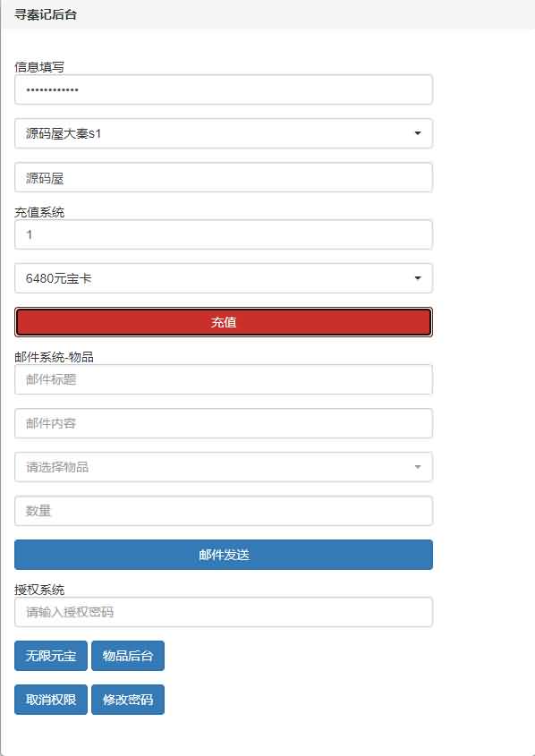This screenshot has width=535, height=756.
Task: Click the arrow icon of the item picker
Action: 416,466
